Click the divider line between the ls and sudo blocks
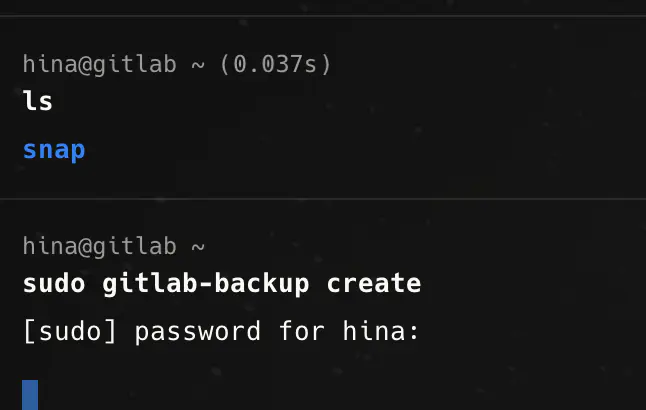 coord(323,199)
